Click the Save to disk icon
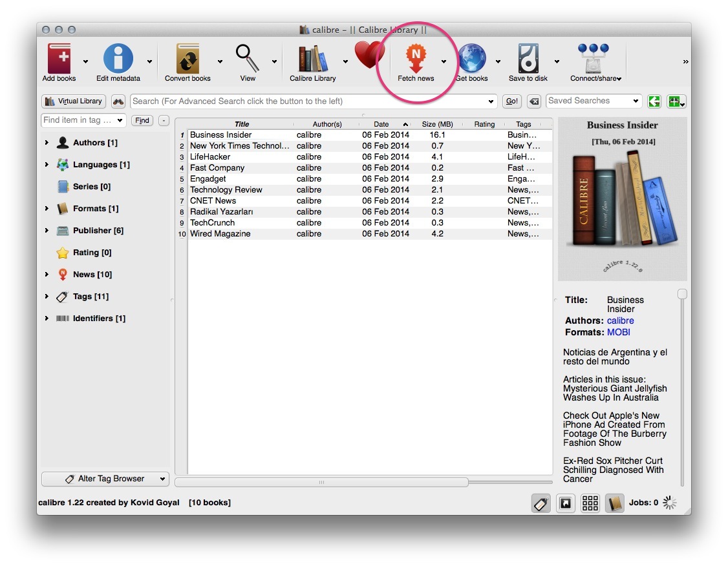The width and height of the screenshot is (728, 566). click(528, 58)
